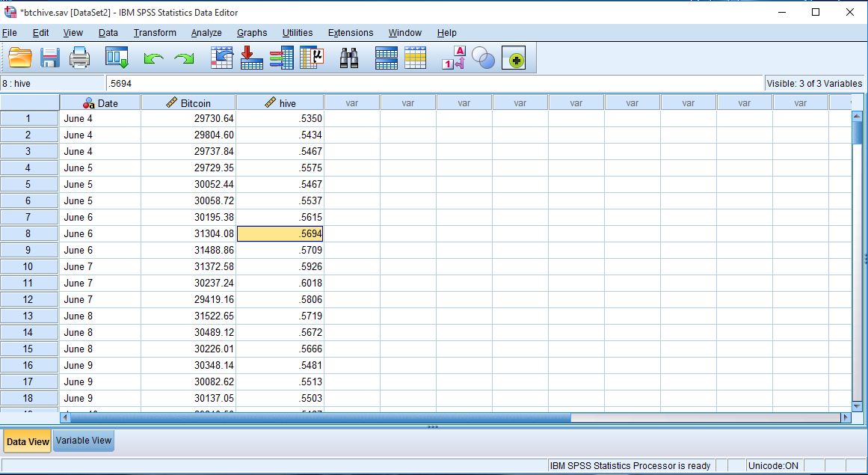Viewport: 868px width, 475px height.
Task: Select Bitcoin cell 29804.60
Action: tap(188, 135)
